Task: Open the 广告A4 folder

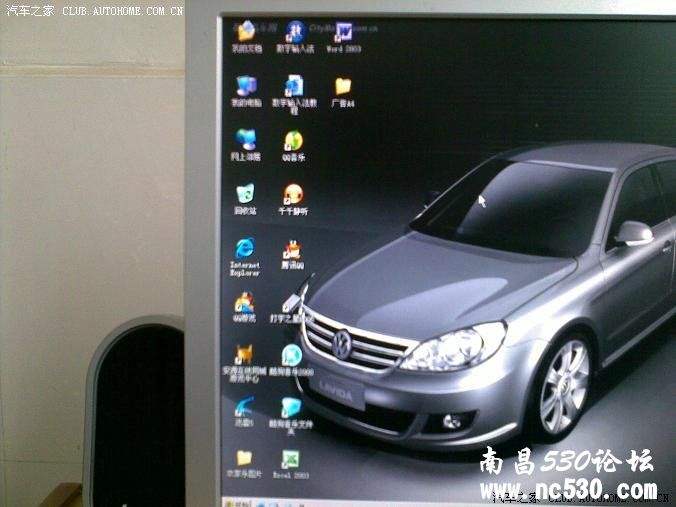Action: [x=343, y=87]
